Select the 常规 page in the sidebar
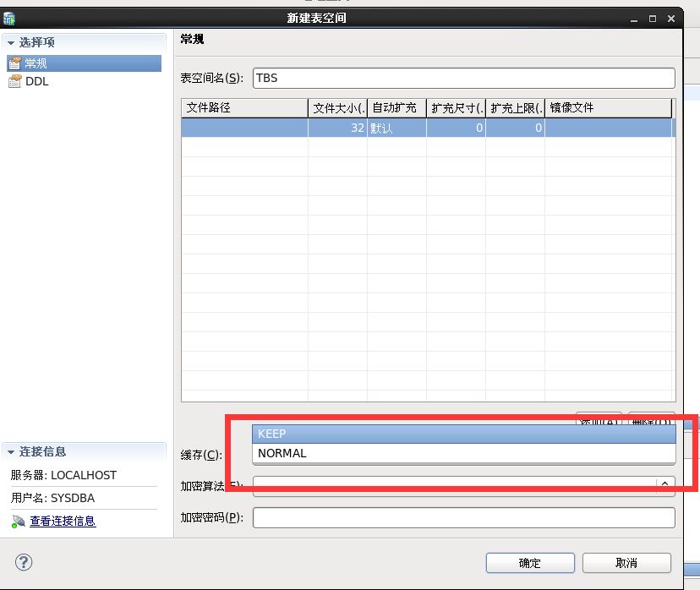The height and width of the screenshot is (590, 700). (84, 63)
